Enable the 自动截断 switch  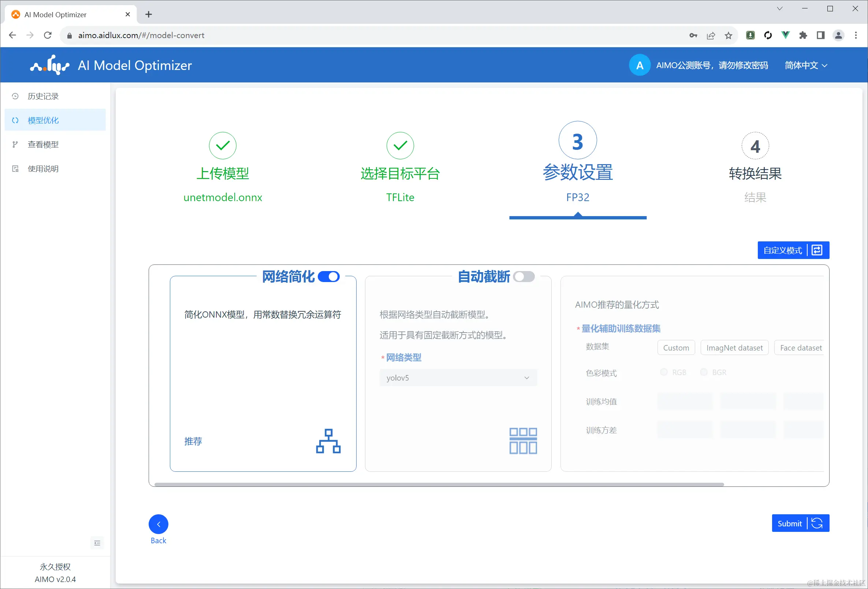coord(524,277)
